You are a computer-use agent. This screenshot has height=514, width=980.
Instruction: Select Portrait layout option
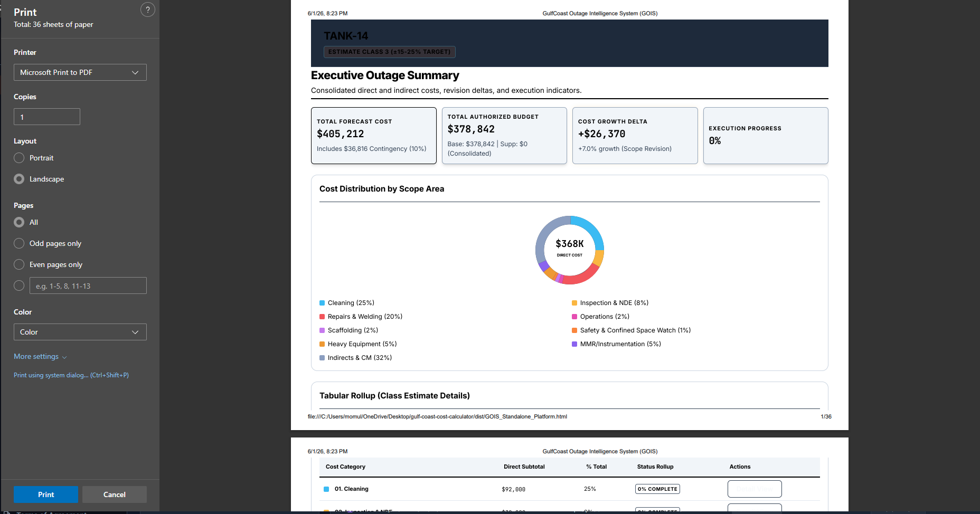19,158
